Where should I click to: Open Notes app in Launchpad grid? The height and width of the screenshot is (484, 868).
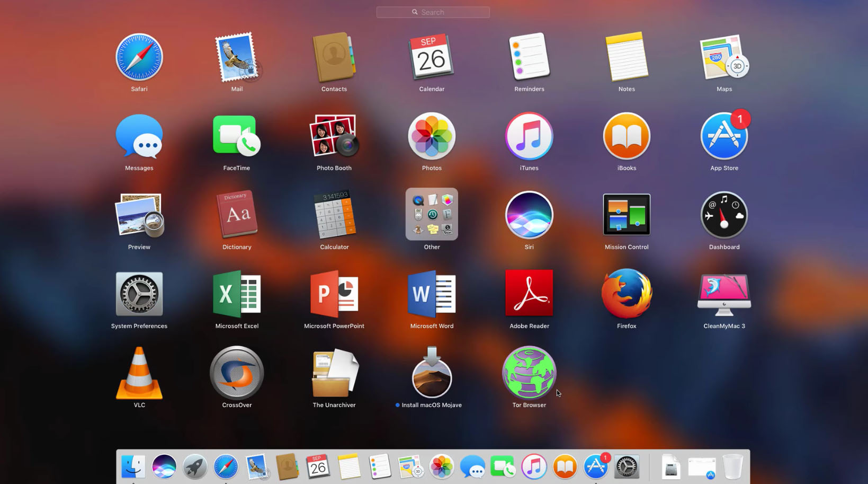[x=627, y=57]
